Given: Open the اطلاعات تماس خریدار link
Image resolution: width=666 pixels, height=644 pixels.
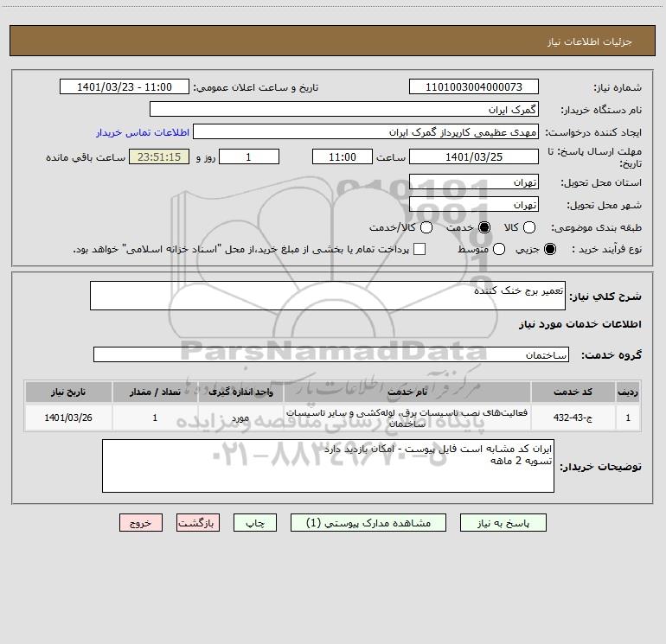Looking at the screenshot, I should (x=143, y=132).
